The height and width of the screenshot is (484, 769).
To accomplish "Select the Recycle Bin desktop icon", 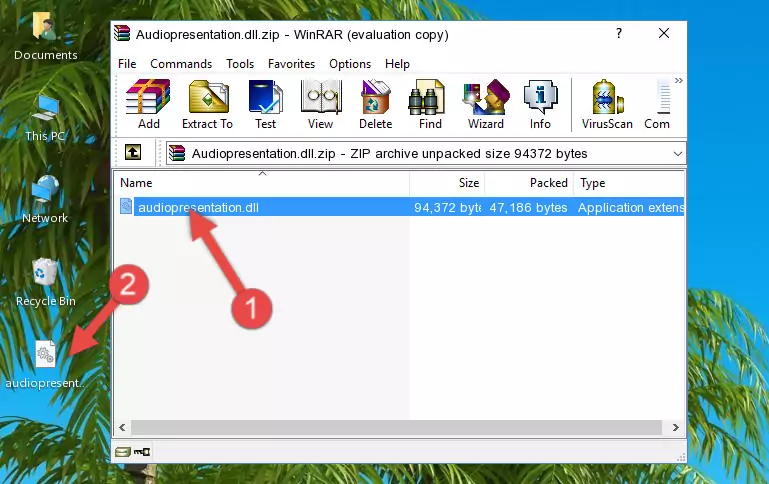I will tap(46, 283).
